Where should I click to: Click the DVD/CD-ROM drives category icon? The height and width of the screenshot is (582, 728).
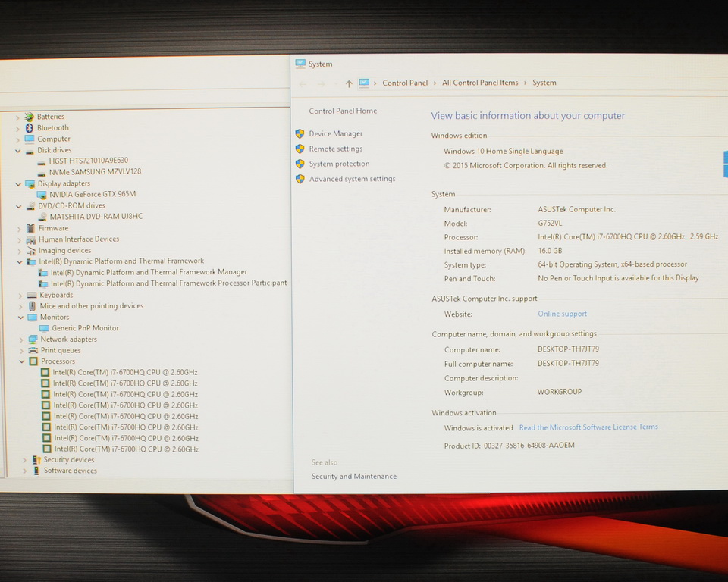(30, 205)
